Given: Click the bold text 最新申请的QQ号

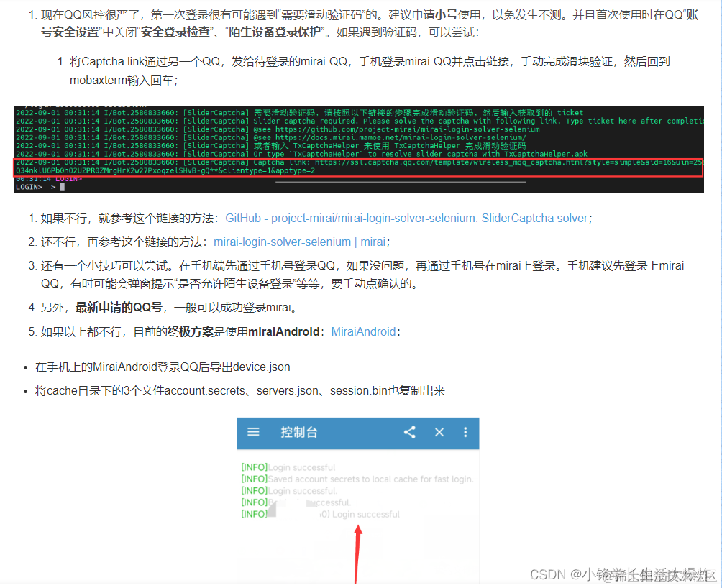Looking at the screenshot, I should [119, 308].
